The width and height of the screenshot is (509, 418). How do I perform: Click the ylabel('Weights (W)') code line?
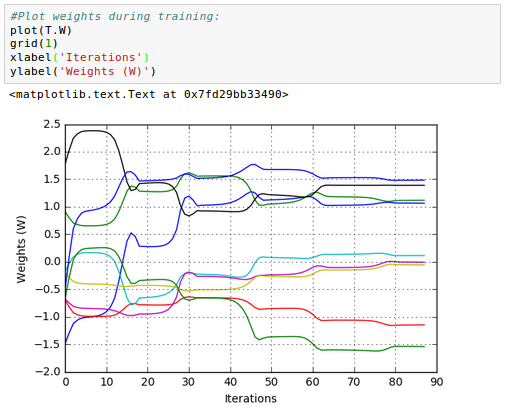tap(83, 71)
